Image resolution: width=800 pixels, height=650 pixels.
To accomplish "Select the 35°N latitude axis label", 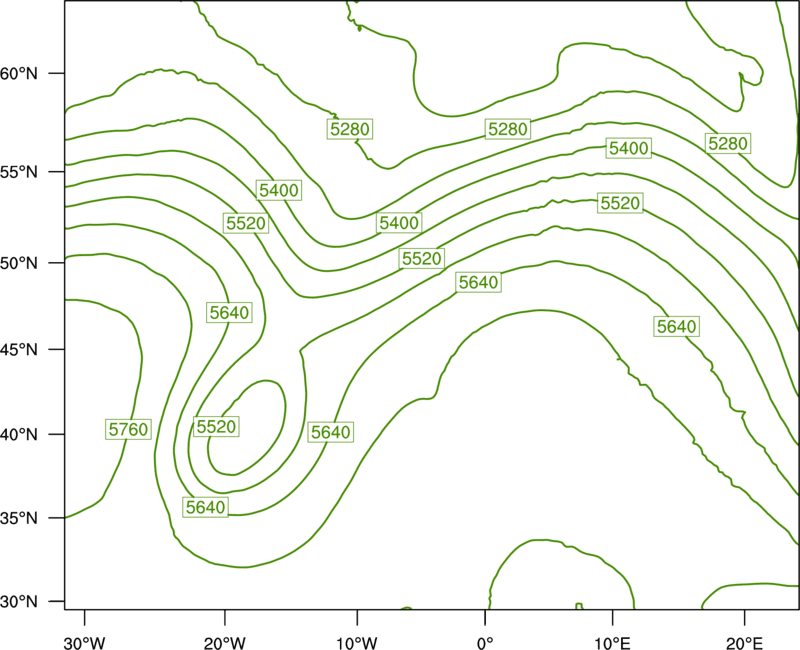I will 19,518.
